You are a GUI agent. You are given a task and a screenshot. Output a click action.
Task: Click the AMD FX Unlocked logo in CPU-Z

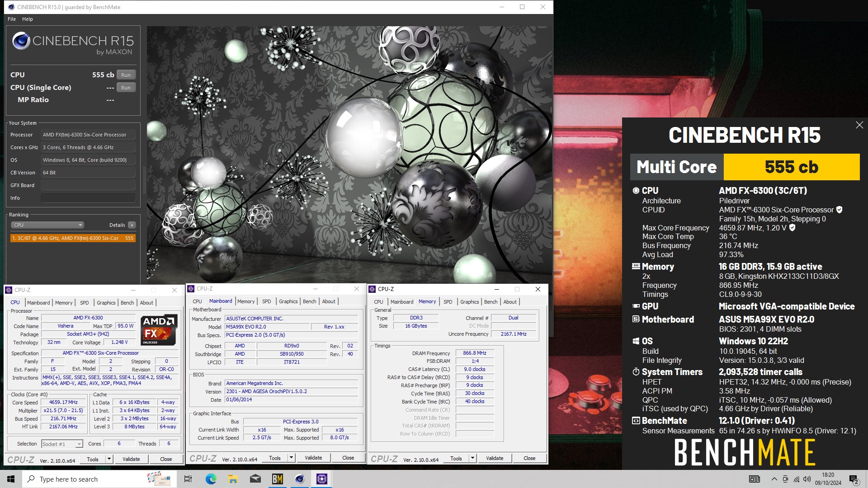(x=159, y=330)
